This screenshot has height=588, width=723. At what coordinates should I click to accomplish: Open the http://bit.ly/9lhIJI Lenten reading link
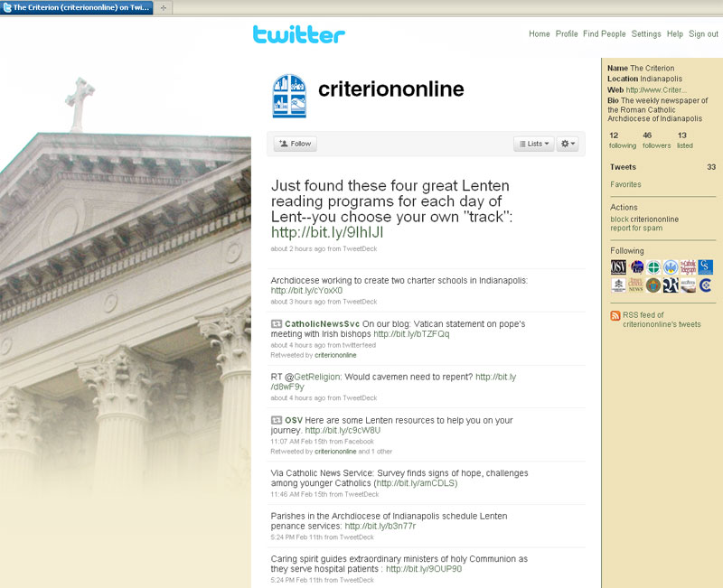pos(327,232)
